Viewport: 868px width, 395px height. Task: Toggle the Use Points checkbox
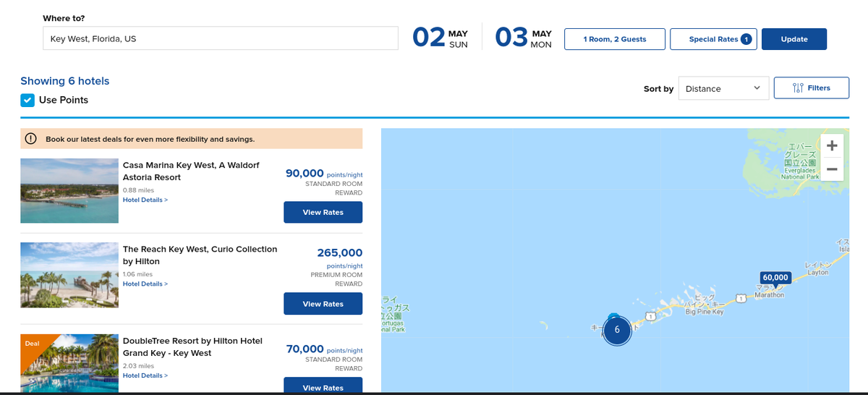[27, 100]
